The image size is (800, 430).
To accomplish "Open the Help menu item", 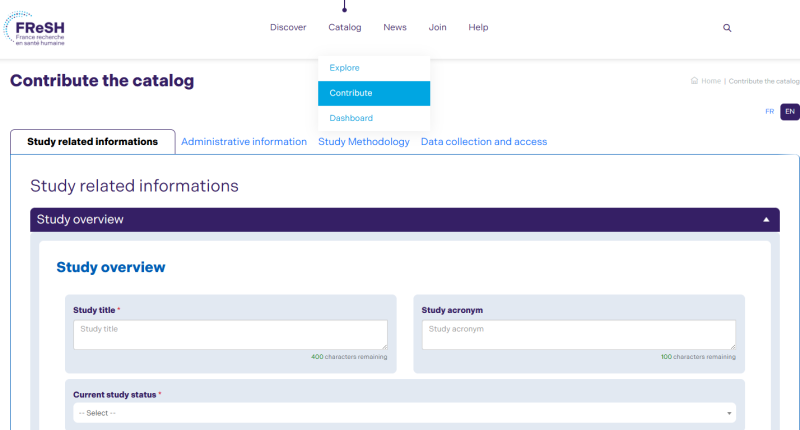I will pos(478,27).
